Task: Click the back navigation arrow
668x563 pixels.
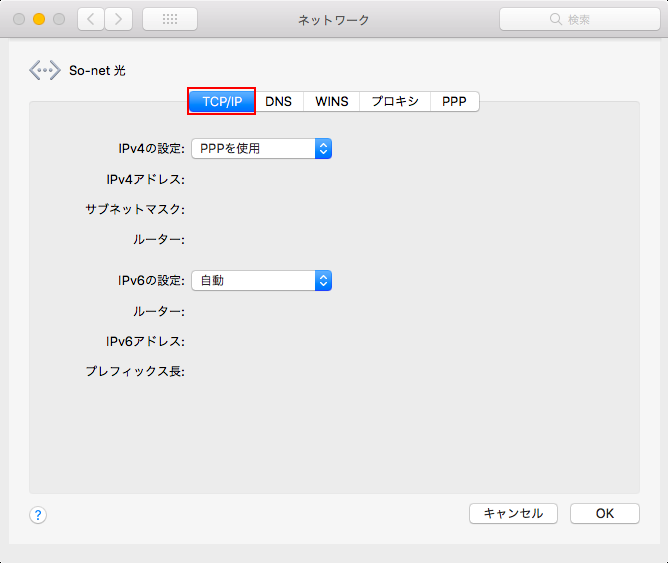Action: (91, 19)
